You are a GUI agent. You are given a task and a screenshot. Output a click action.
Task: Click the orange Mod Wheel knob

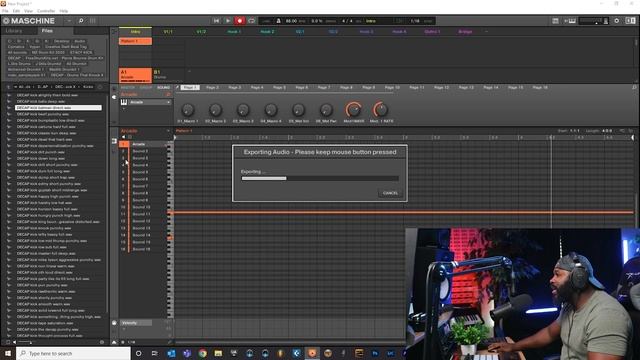(x=353, y=110)
